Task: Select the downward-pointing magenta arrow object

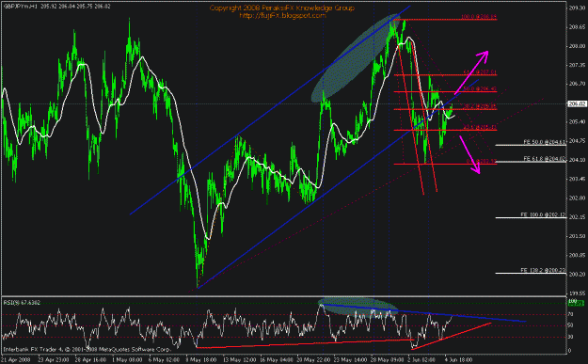Action: coord(469,155)
